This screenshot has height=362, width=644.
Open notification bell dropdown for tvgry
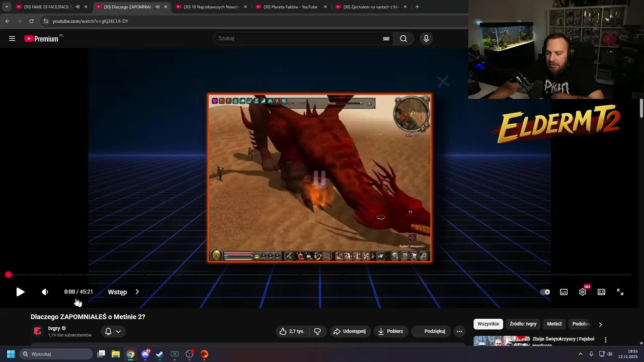[113, 331]
